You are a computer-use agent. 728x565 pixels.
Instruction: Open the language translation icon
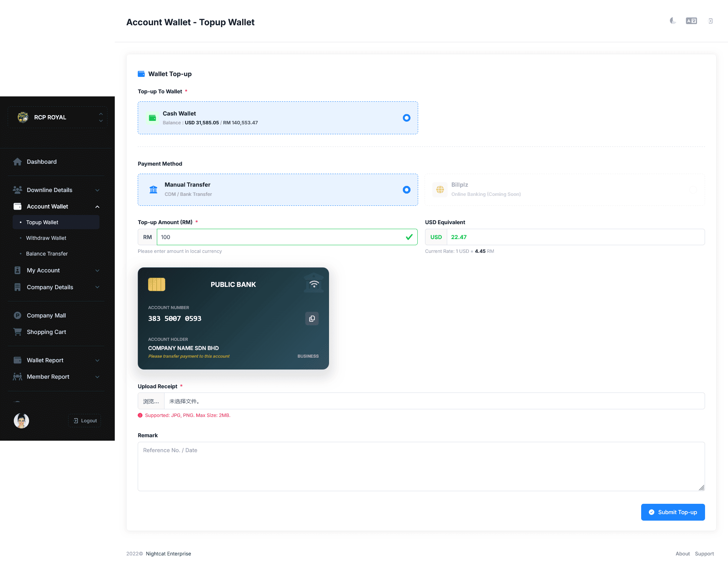(x=691, y=21)
